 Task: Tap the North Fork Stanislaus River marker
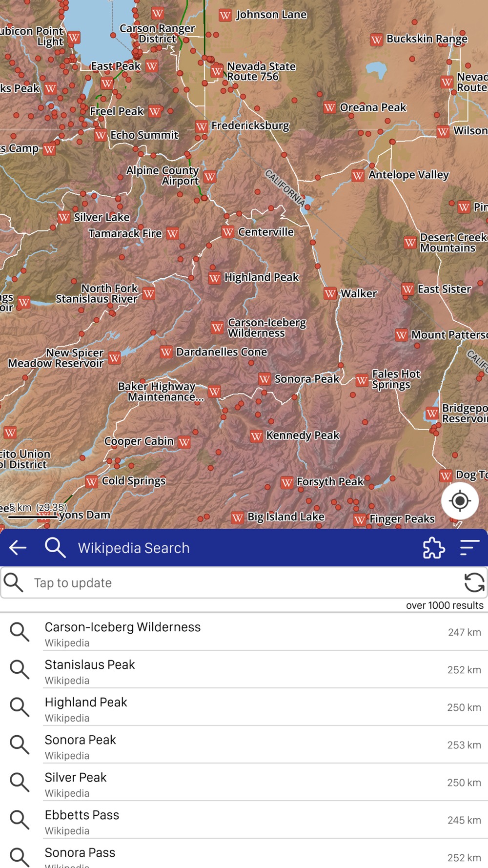pos(149,293)
